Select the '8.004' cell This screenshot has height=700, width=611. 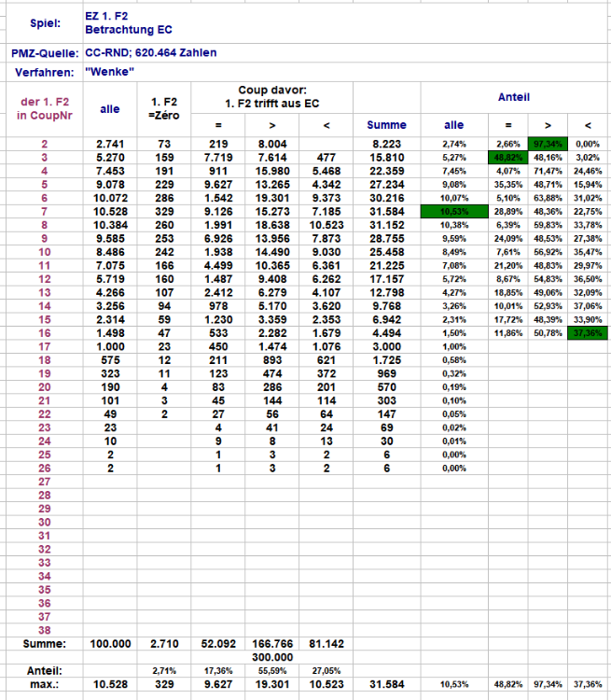coord(272,144)
